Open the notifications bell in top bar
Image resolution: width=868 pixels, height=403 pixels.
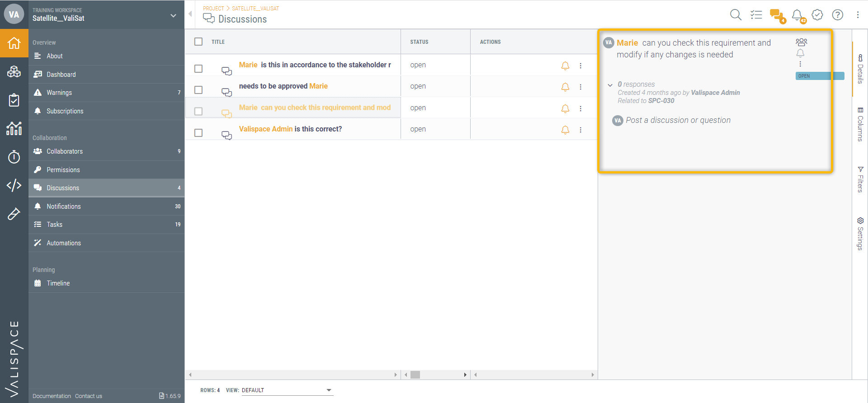pyautogui.click(x=798, y=16)
